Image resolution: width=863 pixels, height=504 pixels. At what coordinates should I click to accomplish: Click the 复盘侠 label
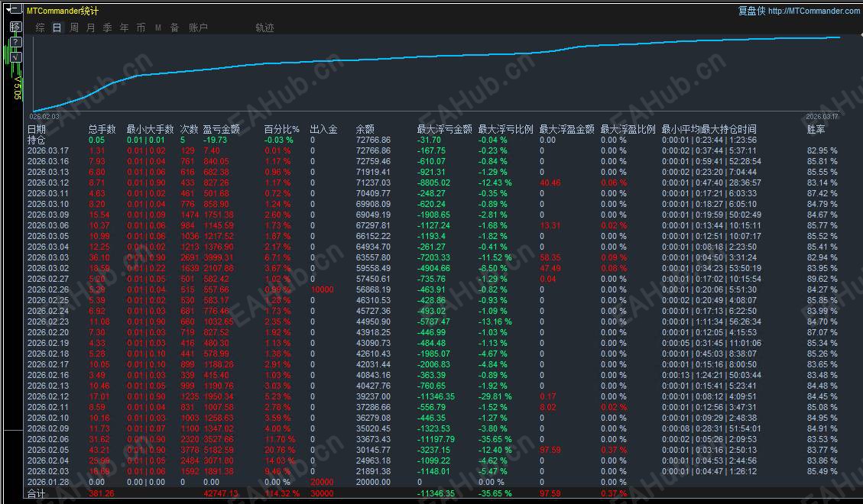click(x=752, y=11)
